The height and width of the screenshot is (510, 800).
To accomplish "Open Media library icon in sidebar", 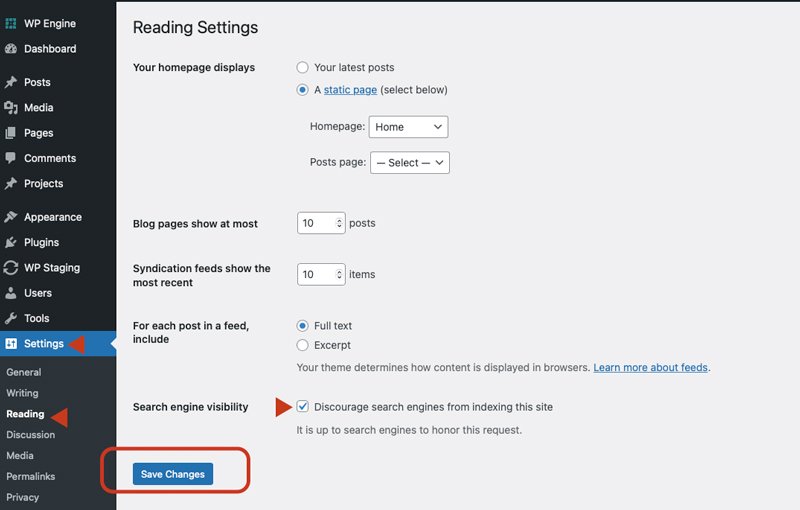I will pyautogui.click(x=11, y=108).
